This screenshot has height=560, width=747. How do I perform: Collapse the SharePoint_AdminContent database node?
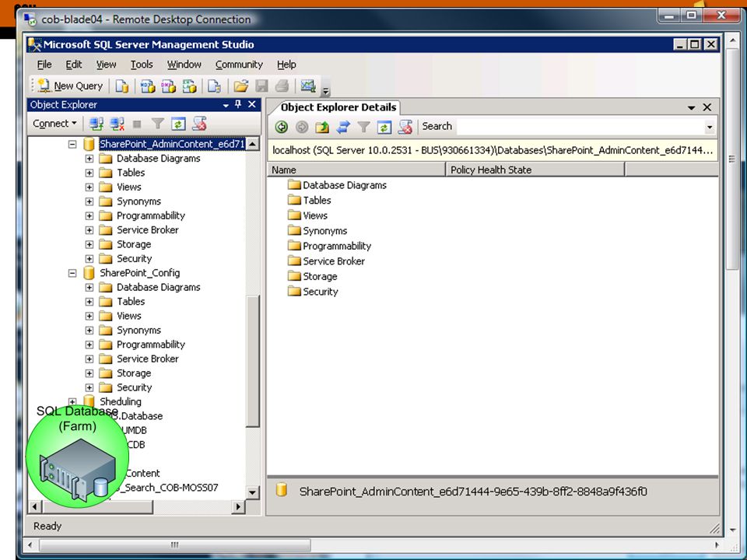[72, 144]
